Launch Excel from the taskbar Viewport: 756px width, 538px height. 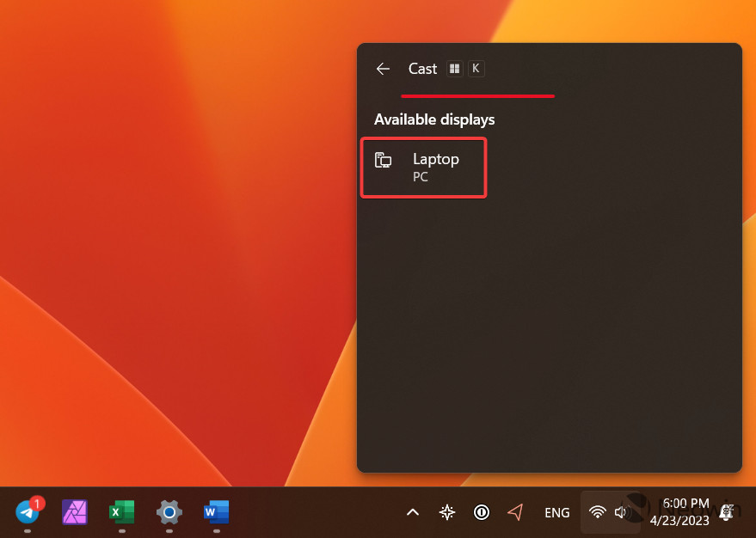coord(122,512)
